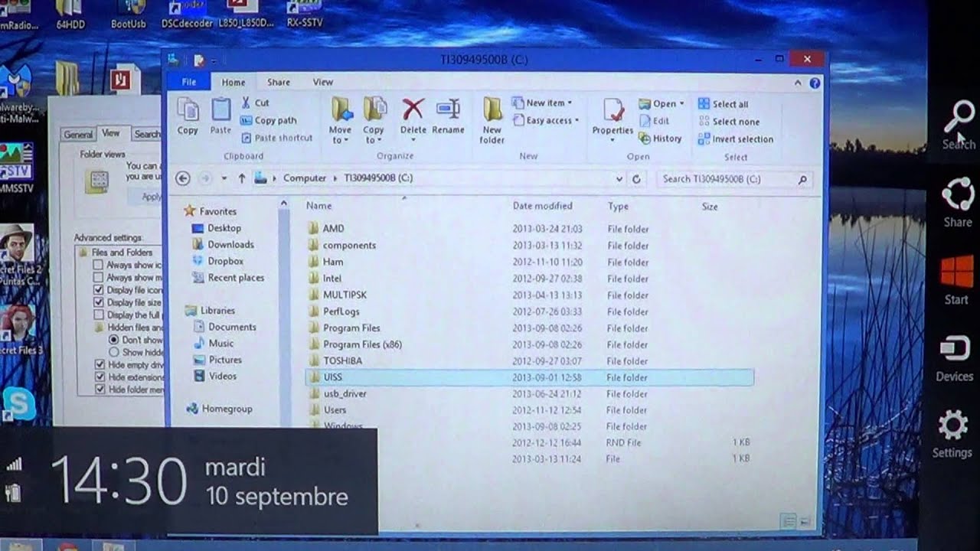Open the Skype desktop icon
The width and height of the screenshot is (980, 551).
18,403
